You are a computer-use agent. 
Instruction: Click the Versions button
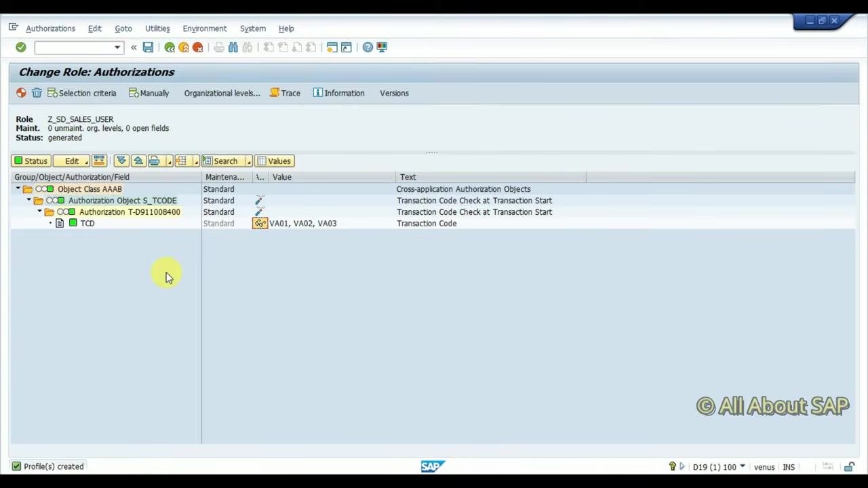pyautogui.click(x=394, y=93)
